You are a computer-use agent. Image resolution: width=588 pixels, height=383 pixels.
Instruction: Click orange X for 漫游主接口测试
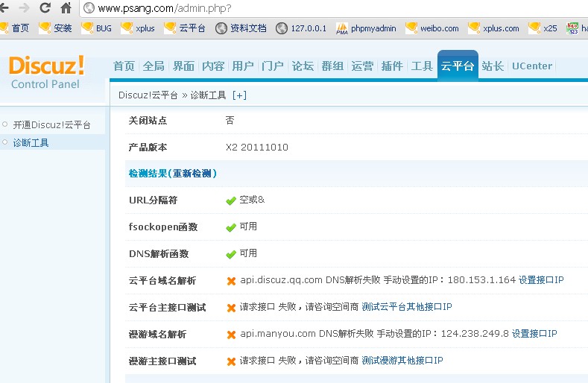[x=231, y=361]
